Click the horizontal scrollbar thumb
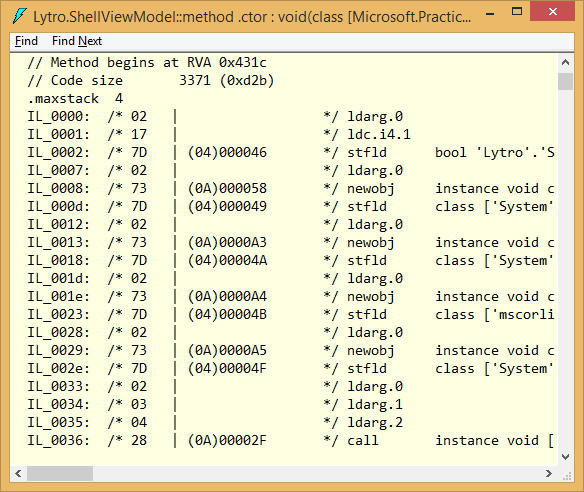Image resolution: width=584 pixels, height=492 pixels. click(x=60, y=473)
